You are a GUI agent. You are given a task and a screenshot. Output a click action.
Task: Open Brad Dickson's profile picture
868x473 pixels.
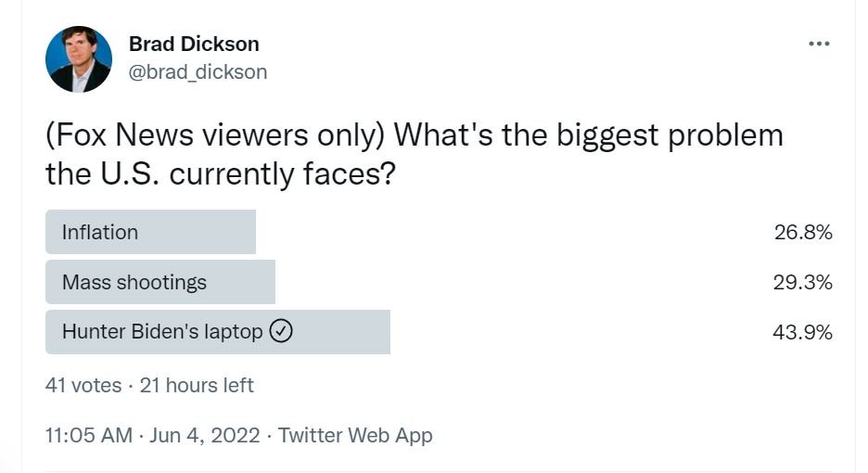tap(79, 59)
